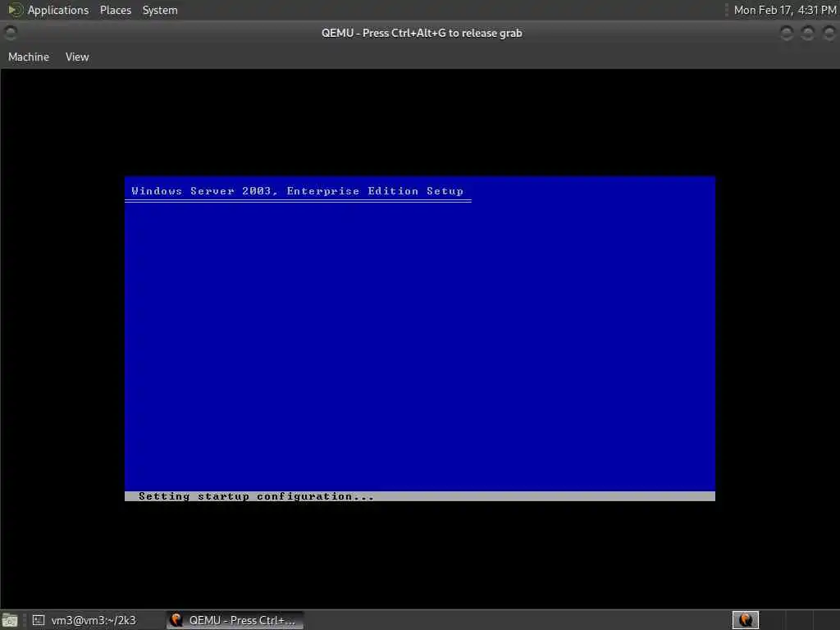Click the show desktop icon in bottom panel
This screenshot has height=630, width=840.
tap(10, 620)
